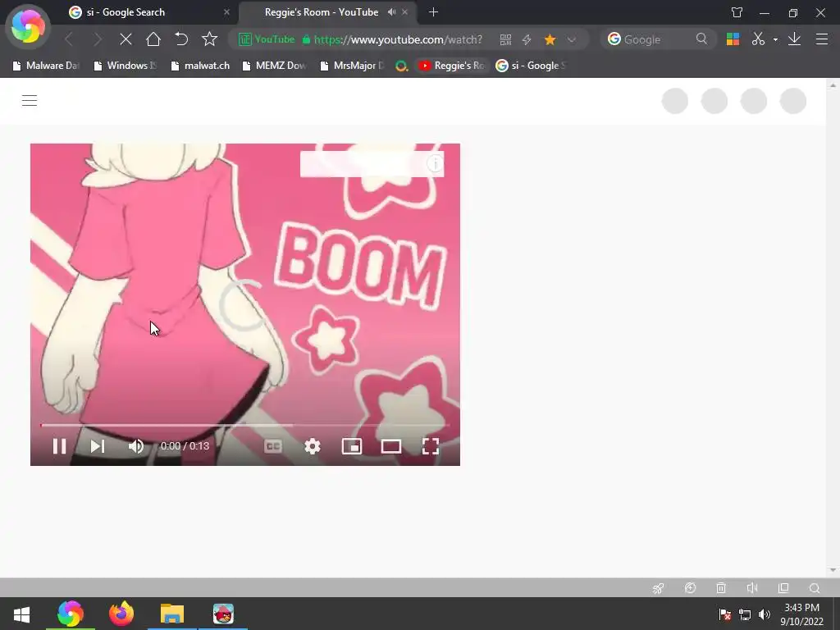
Task: Open the Windows Start menu
Action: (21, 614)
